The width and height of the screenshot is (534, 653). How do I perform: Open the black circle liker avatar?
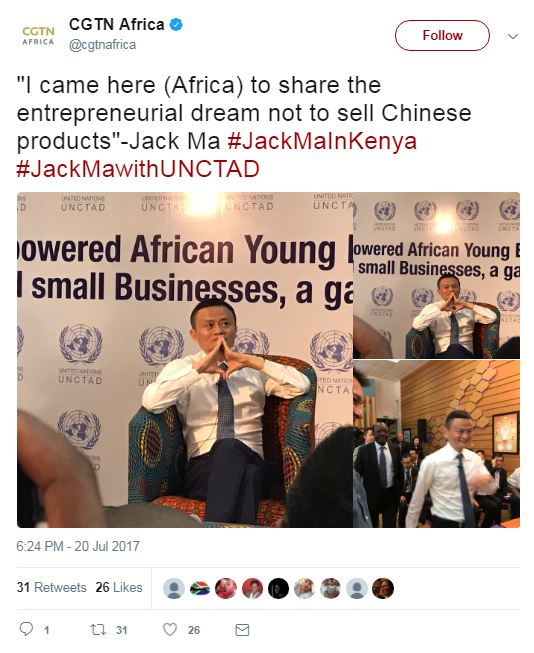278,588
